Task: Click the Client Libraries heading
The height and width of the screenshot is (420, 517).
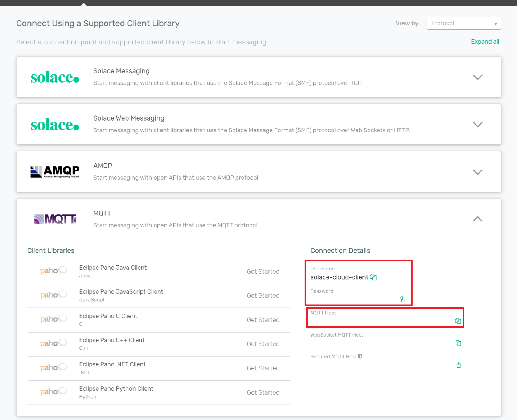Action: 51,250
